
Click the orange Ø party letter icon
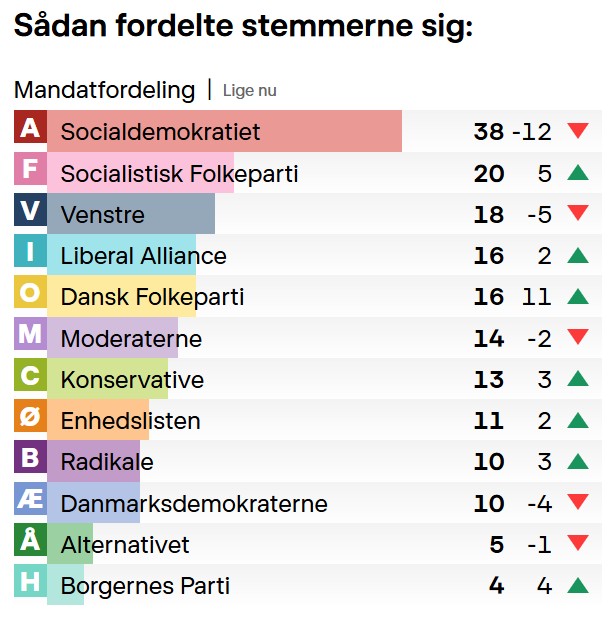pos(30,417)
